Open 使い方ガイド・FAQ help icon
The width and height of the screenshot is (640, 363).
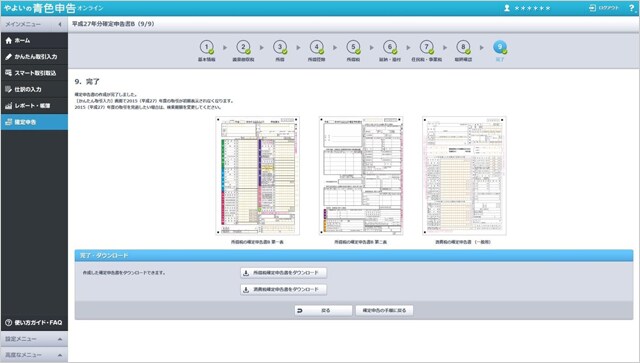pos(9,323)
